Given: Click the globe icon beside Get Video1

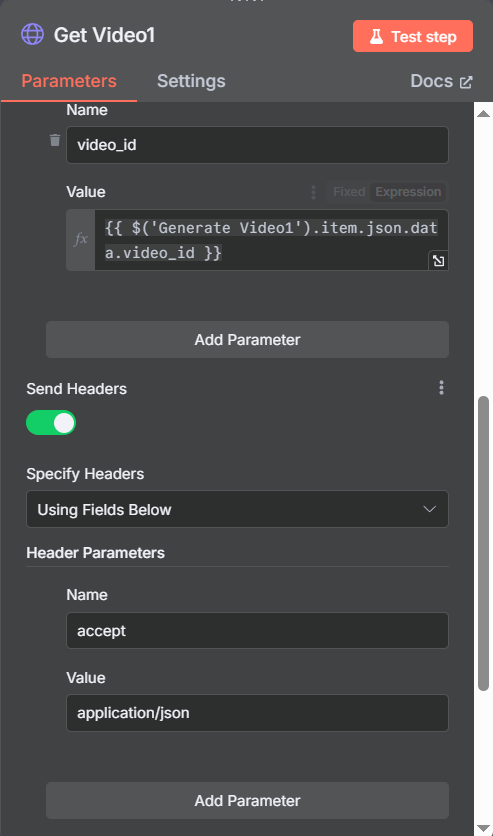Looking at the screenshot, I should (x=33, y=35).
